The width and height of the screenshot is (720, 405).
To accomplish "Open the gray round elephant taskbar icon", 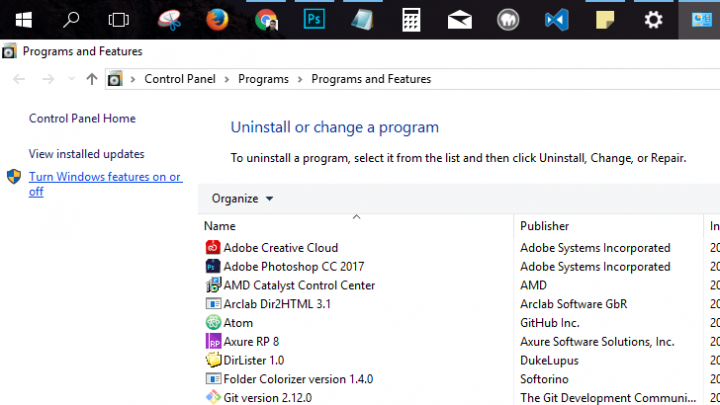I will [508, 20].
